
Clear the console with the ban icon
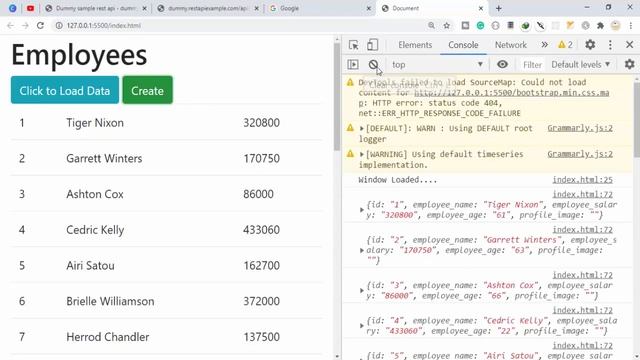373,64
